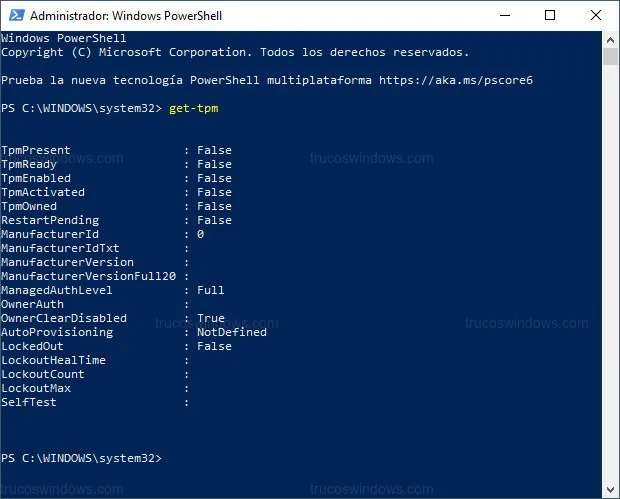Image resolution: width=620 pixels, height=499 pixels.
Task: Maximize the PowerShell window
Action: tap(550, 16)
